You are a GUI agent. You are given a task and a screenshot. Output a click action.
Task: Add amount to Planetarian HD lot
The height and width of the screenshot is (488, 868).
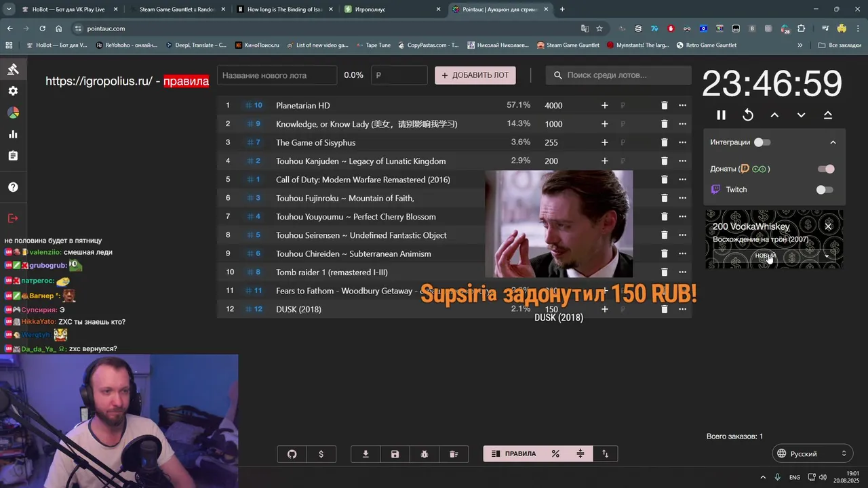tap(605, 105)
